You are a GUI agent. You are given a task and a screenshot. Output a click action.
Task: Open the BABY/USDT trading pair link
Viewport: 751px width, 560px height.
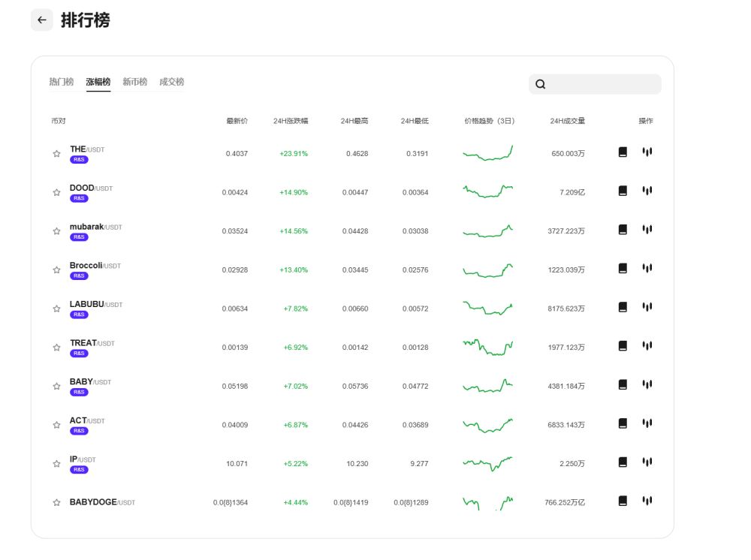[89, 381]
